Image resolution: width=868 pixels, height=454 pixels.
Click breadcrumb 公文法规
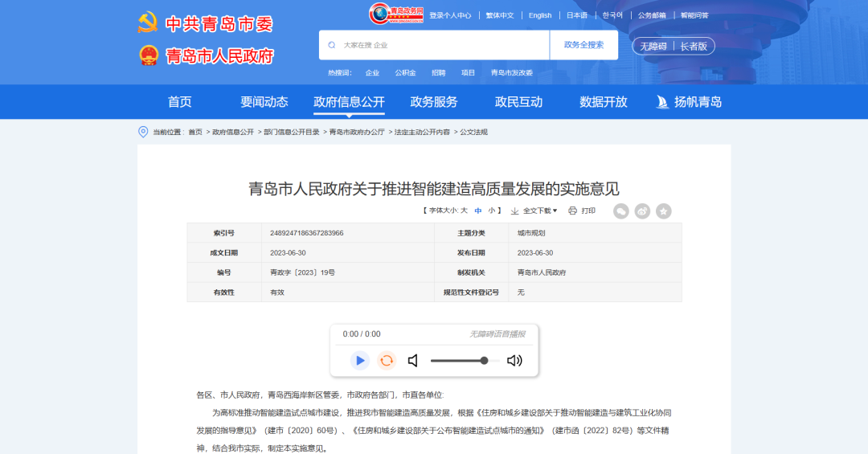coord(474,132)
